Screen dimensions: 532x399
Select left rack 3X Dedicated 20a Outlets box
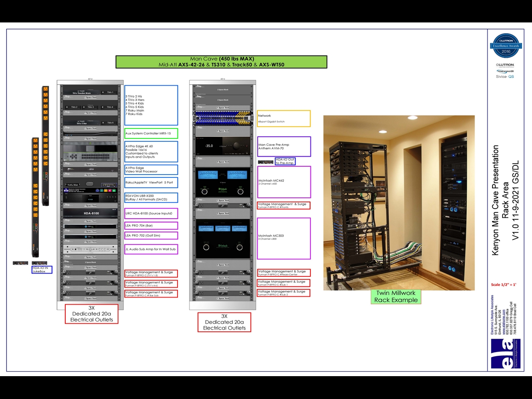[91, 314]
